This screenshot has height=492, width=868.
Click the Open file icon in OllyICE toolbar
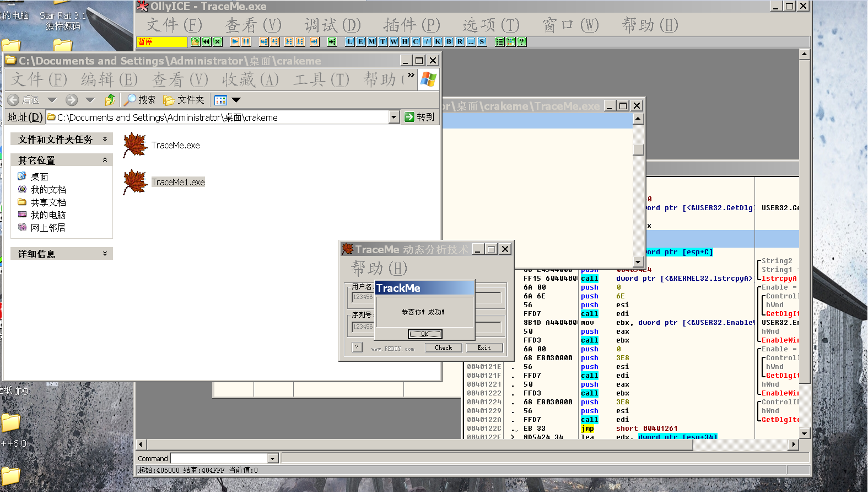[195, 41]
